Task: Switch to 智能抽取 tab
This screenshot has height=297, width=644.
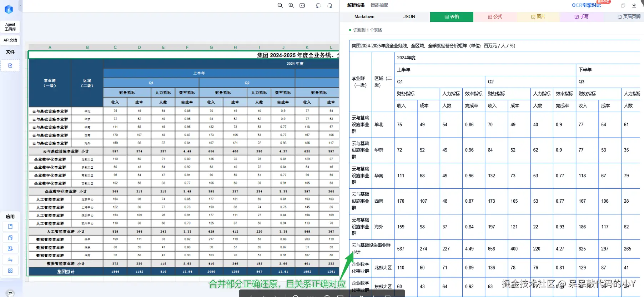Action: click(x=379, y=5)
